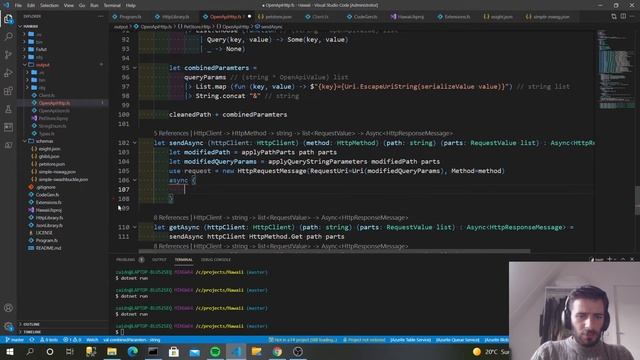Switch to HttpLibrary.fs editor tab
The height and width of the screenshot is (360, 640).
tap(172, 17)
